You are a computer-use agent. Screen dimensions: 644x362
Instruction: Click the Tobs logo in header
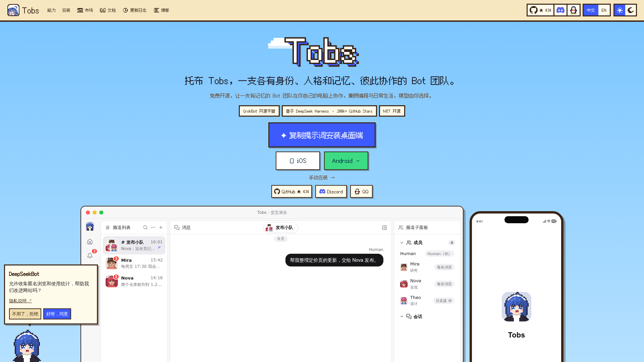23,10
